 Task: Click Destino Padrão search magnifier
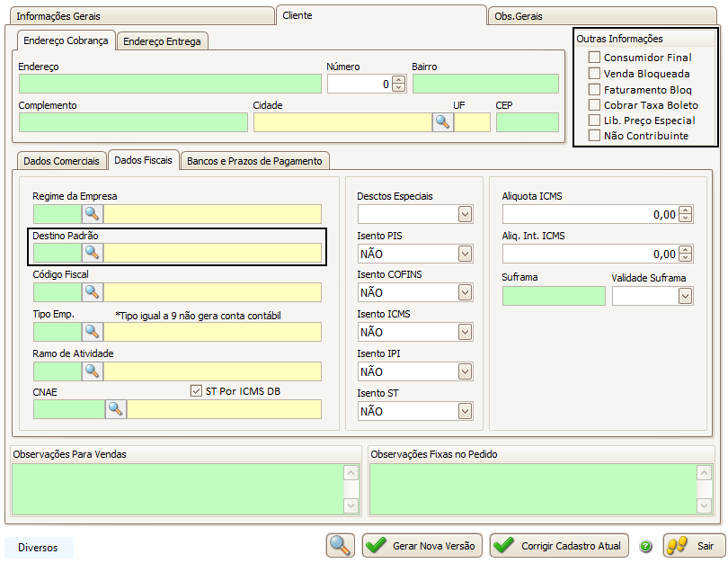(x=93, y=253)
